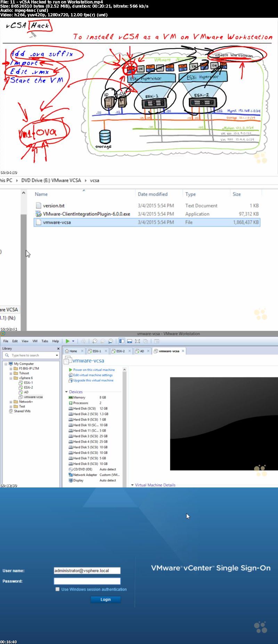Click the Display device icon
Image resolution: width=278 pixels, height=644 pixels.
point(71,480)
